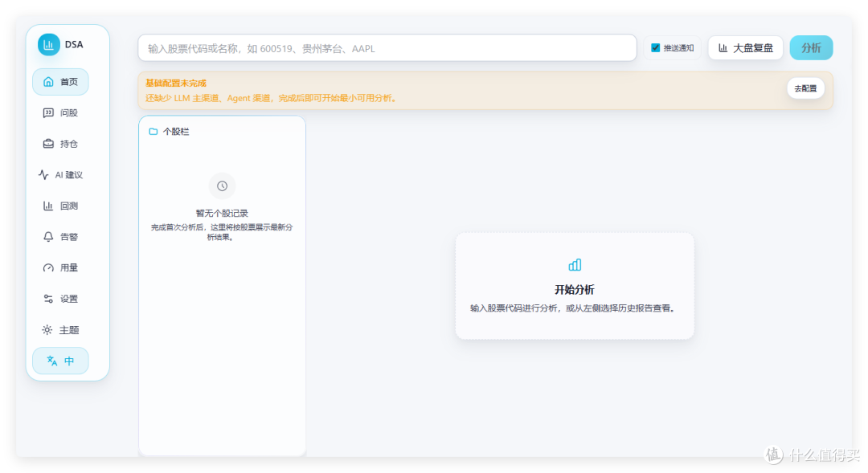Switch language with the 中 button
Screen dimensions: 868x473
point(60,361)
